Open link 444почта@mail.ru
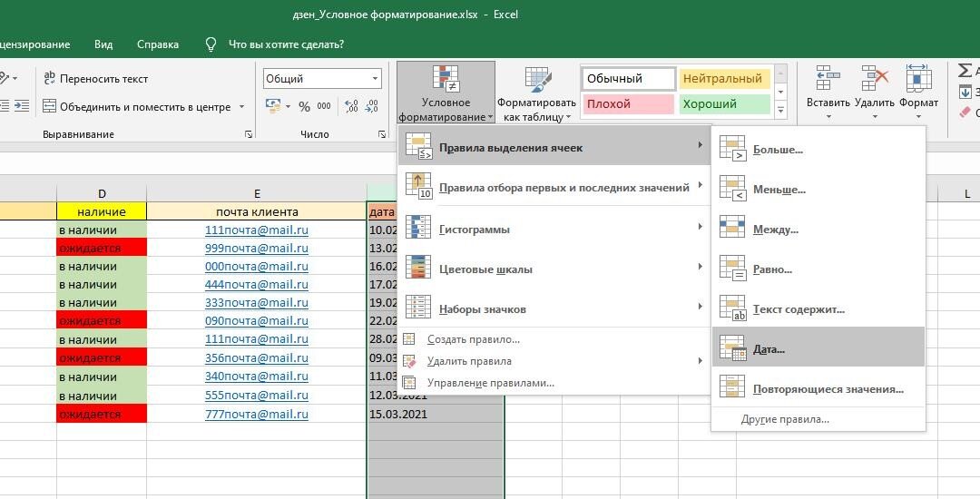 coord(256,284)
